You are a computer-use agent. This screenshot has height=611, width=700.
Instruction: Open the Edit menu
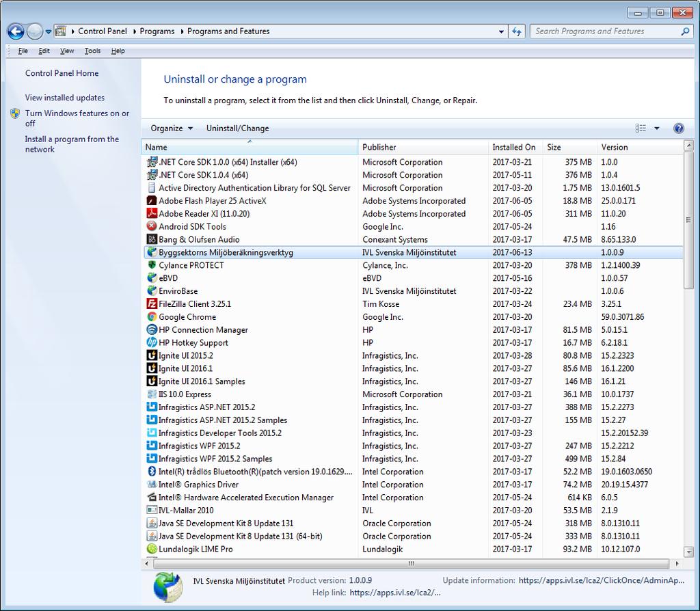click(44, 51)
